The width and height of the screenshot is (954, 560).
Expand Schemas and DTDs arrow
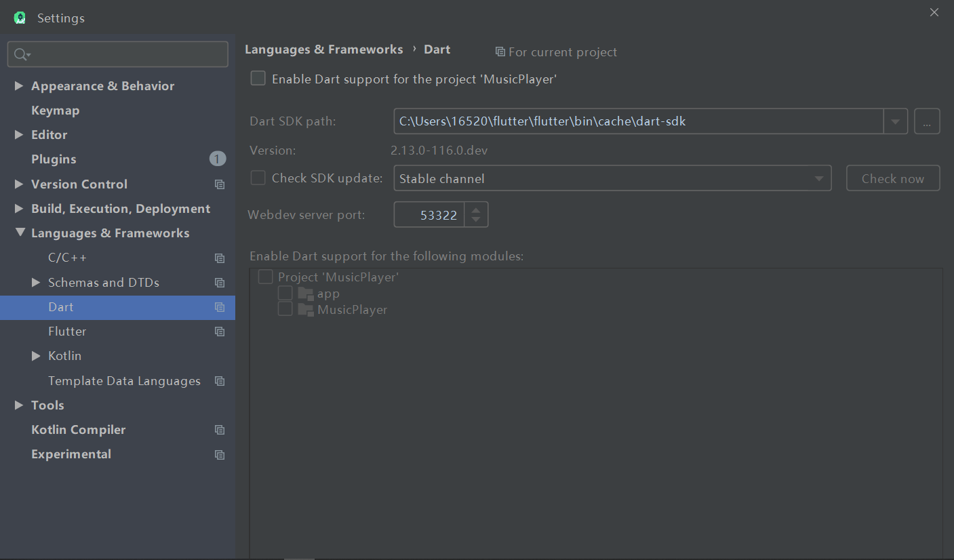point(36,283)
